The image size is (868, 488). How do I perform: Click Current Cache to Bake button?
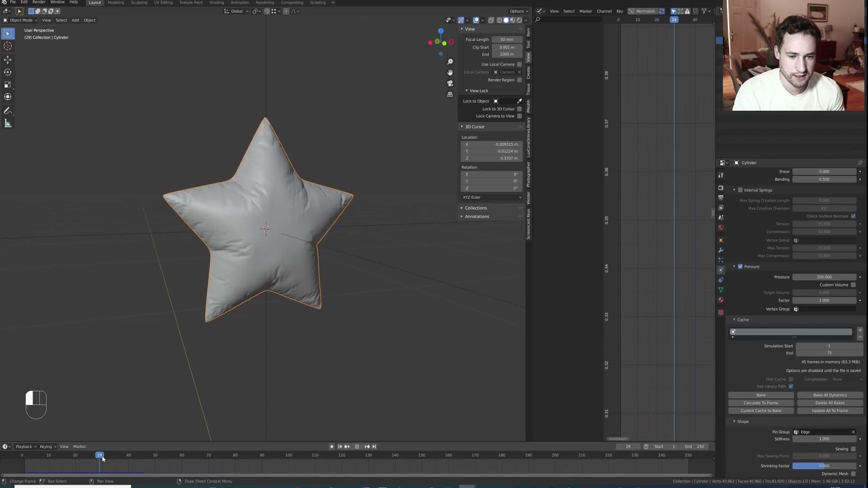click(x=761, y=411)
